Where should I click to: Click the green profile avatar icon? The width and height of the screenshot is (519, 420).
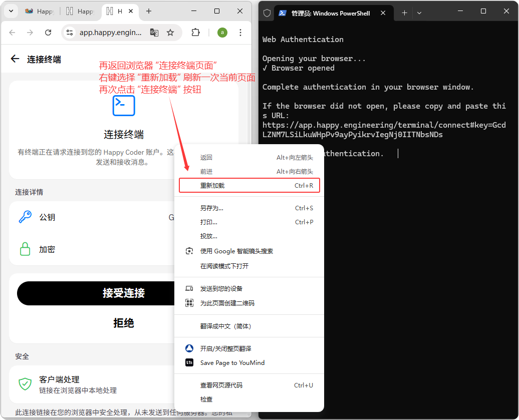pos(222,33)
